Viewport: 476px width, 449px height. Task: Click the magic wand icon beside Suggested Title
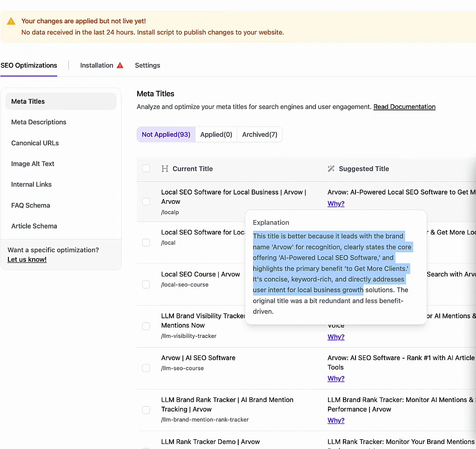[x=331, y=169]
